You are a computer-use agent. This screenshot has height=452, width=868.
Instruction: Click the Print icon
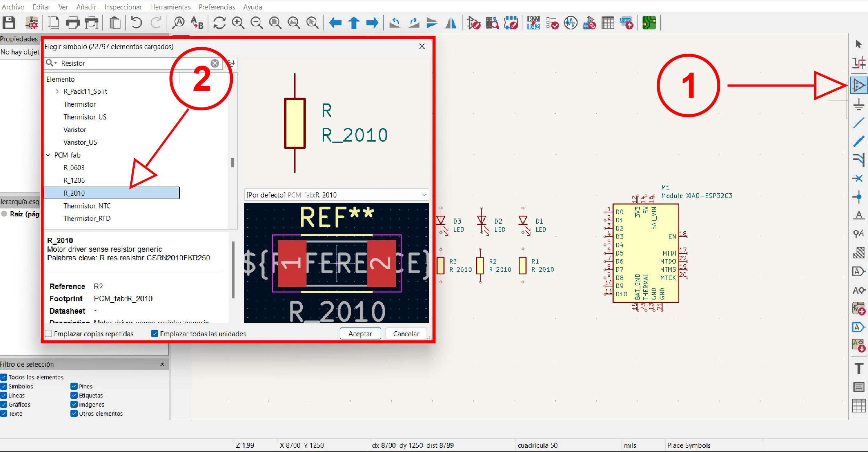click(73, 23)
